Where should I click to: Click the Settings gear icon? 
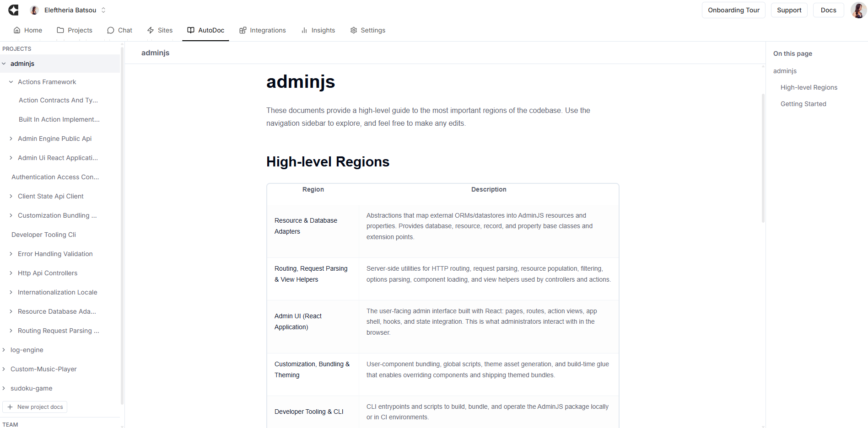(354, 30)
